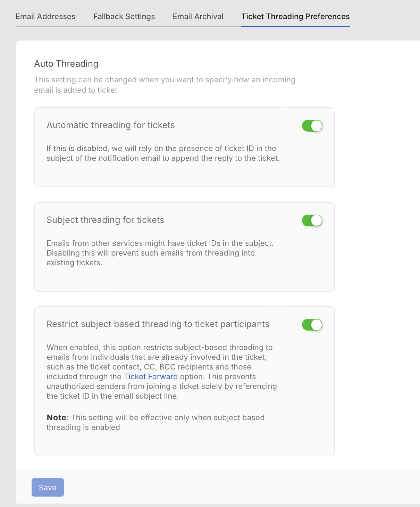Click the Automatic threading for tickets title
This screenshot has height=507, width=420.
tap(111, 125)
